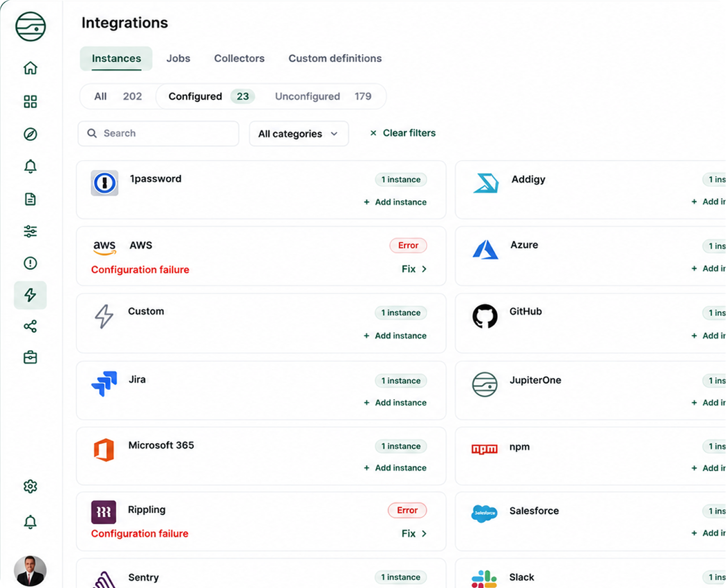
Task: Click the 'Azure' integration name
Action: pyautogui.click(x=524, y=245)
